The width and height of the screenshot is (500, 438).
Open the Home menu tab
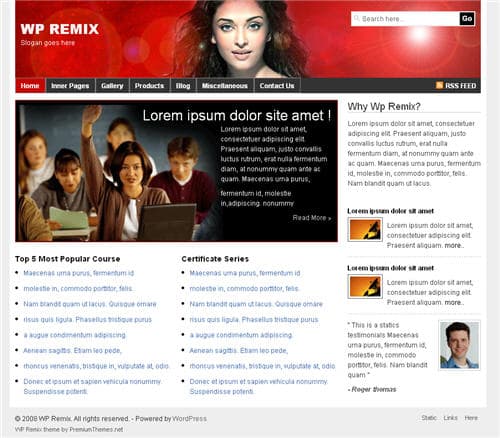30,86
